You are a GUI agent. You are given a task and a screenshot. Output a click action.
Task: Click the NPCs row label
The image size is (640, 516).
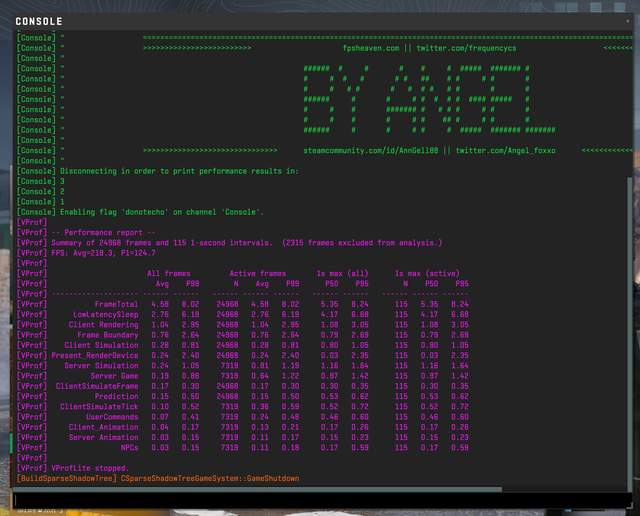(129, 447)
